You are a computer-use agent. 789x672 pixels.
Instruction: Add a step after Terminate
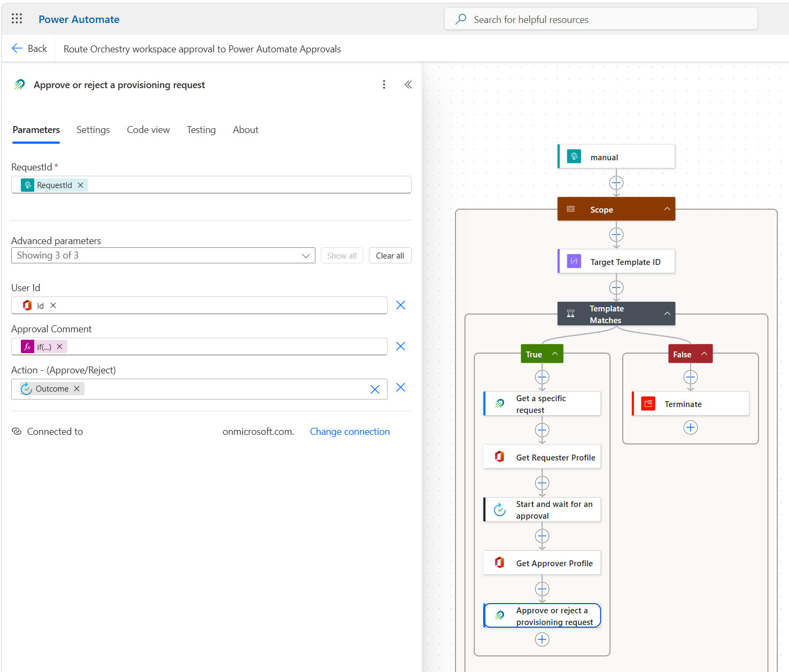(x=691, y=427)
